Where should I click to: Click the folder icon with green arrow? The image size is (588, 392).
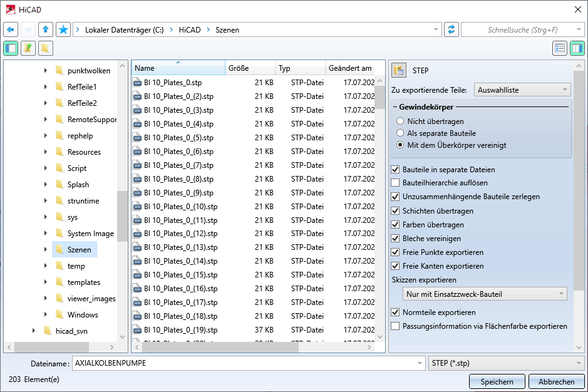pyautogui.click(x=28, y=48)
